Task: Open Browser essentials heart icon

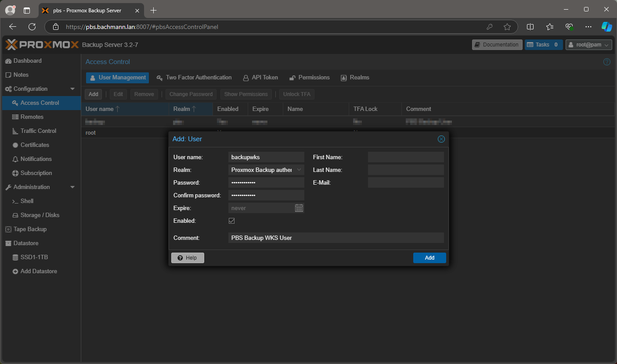Action: pos(569,27)
